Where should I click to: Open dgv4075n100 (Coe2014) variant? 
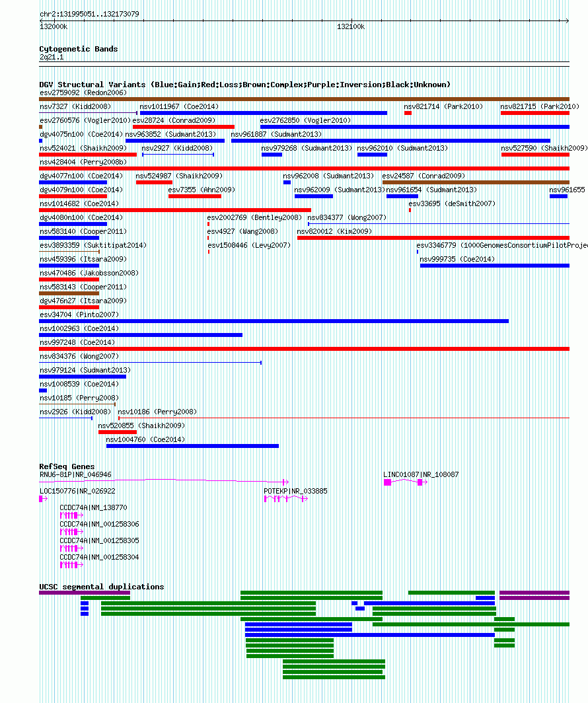tap(81, 135)
